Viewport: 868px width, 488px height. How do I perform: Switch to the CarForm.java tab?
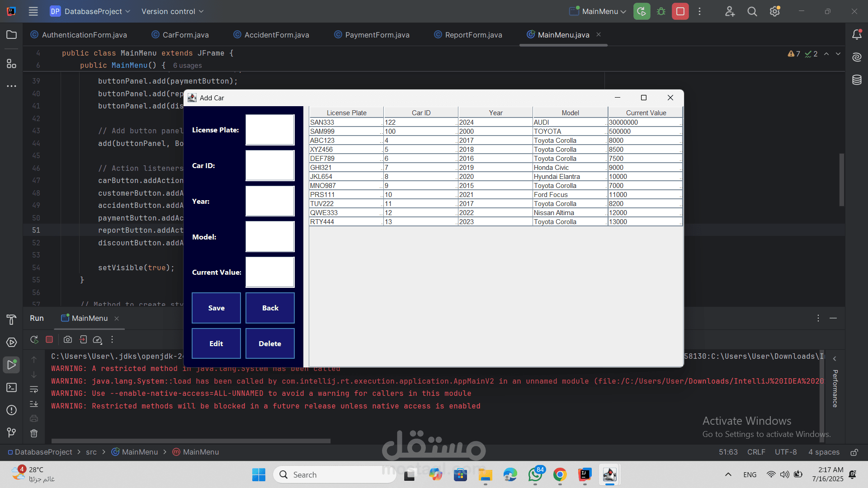point(185,35)
